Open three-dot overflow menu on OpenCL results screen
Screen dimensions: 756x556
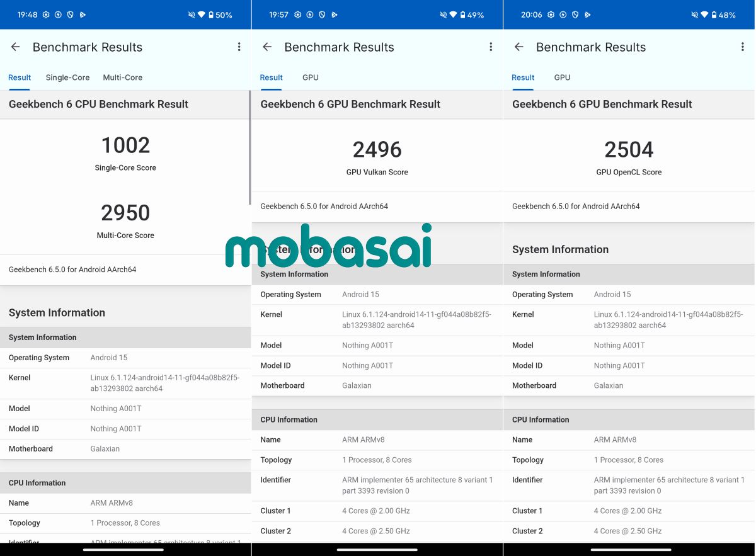743,47
